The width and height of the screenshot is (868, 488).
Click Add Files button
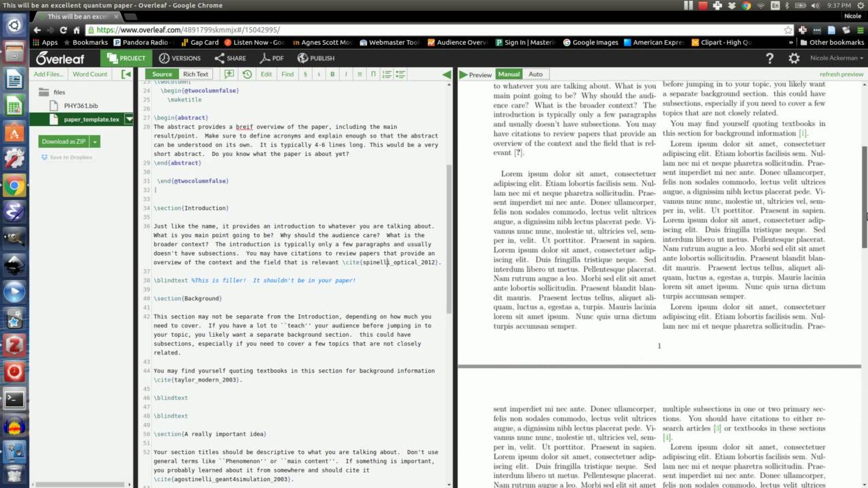(48, 74)
